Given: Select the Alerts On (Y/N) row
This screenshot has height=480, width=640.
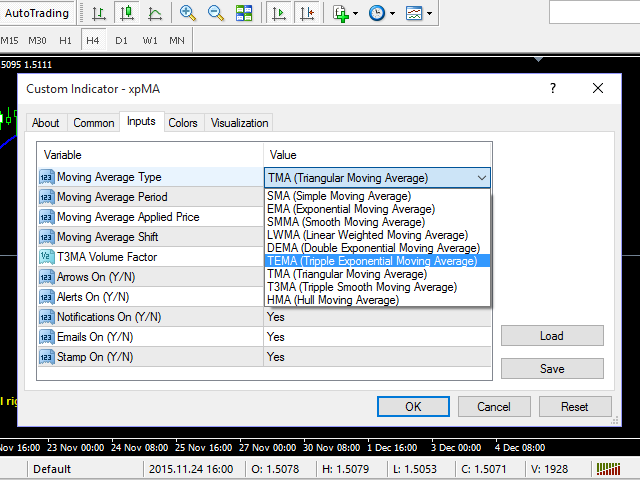Looking at the screenshot, I should 151,297.
